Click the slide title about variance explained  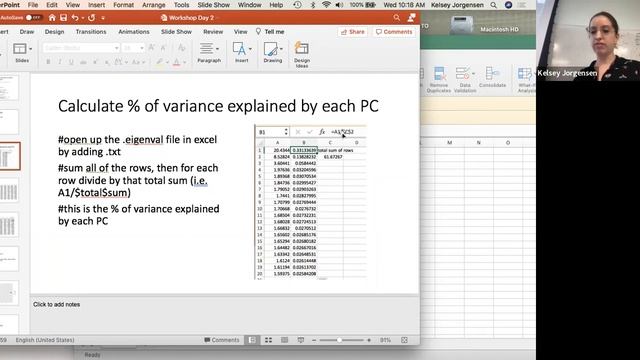tap(218, 106)
